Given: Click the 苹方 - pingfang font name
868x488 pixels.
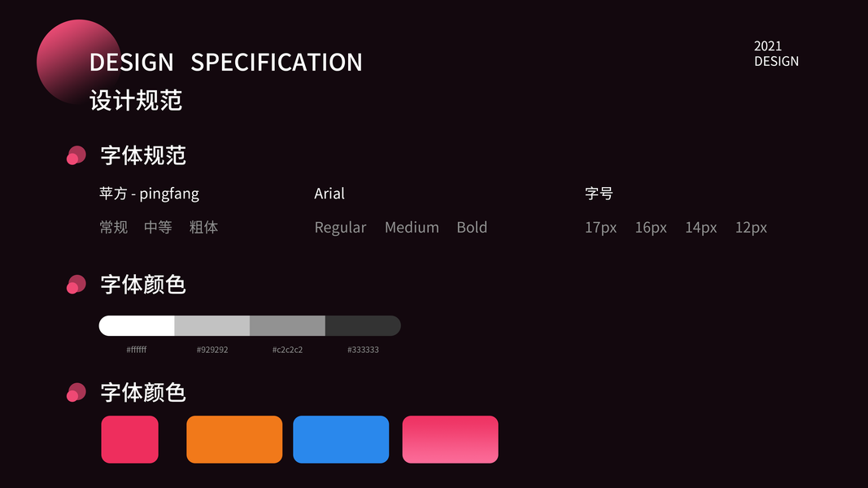Looking at the screenshot, I should 150,194.
